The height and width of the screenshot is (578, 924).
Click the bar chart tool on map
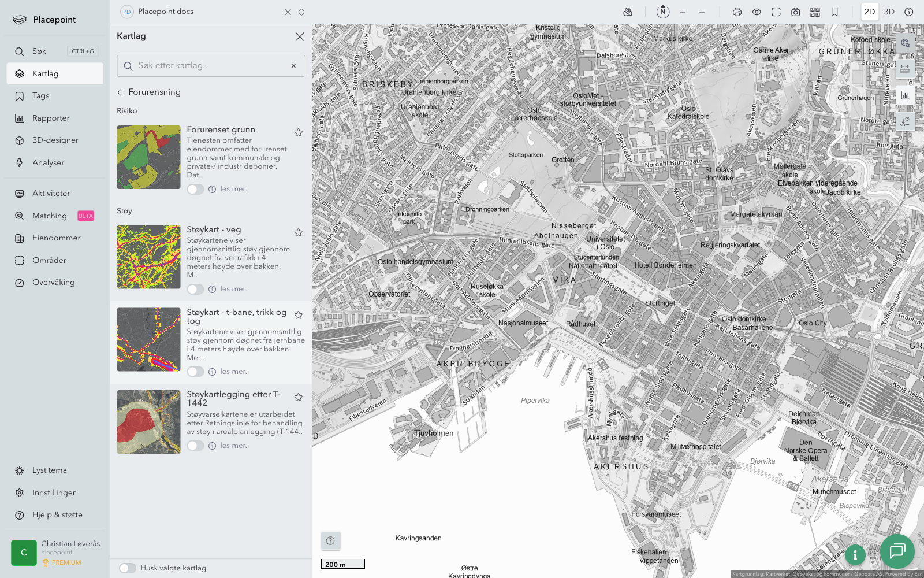click(x=904, y=95)
